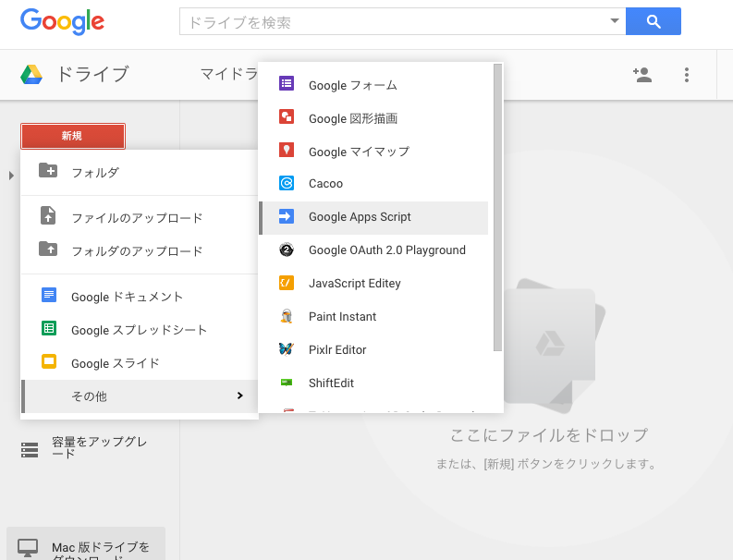Expand the My Drive tree arrow in sidebar
The image size is (733, 560).
11,176
